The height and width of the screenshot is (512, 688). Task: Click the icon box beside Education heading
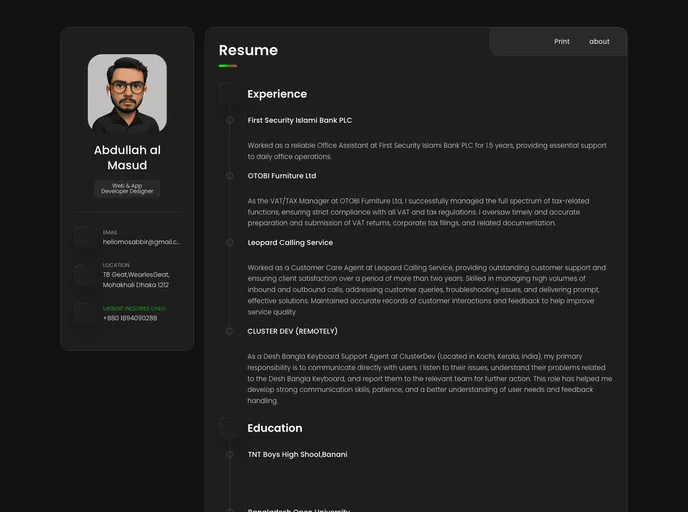(x=229, y=428)
